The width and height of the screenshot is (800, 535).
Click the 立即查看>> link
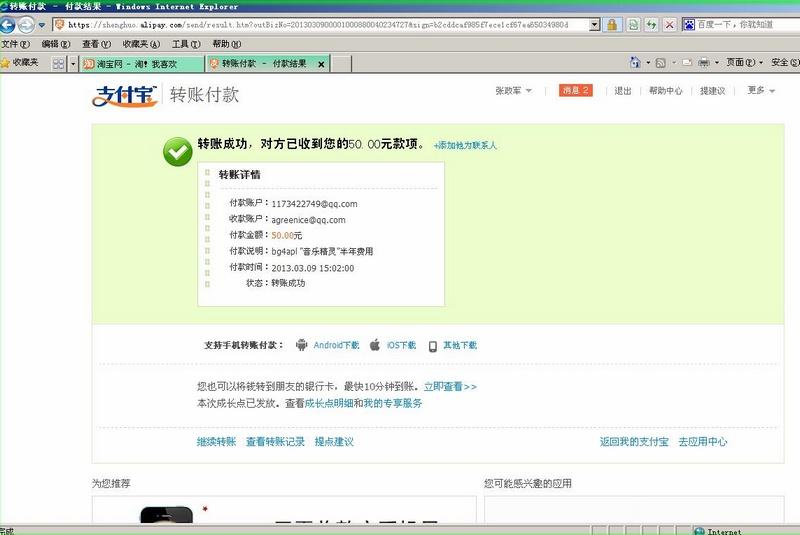click(451, 387)
